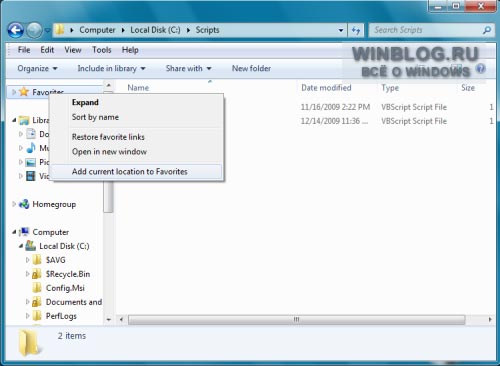Click the Pictures library icon

tap(31, 162)
